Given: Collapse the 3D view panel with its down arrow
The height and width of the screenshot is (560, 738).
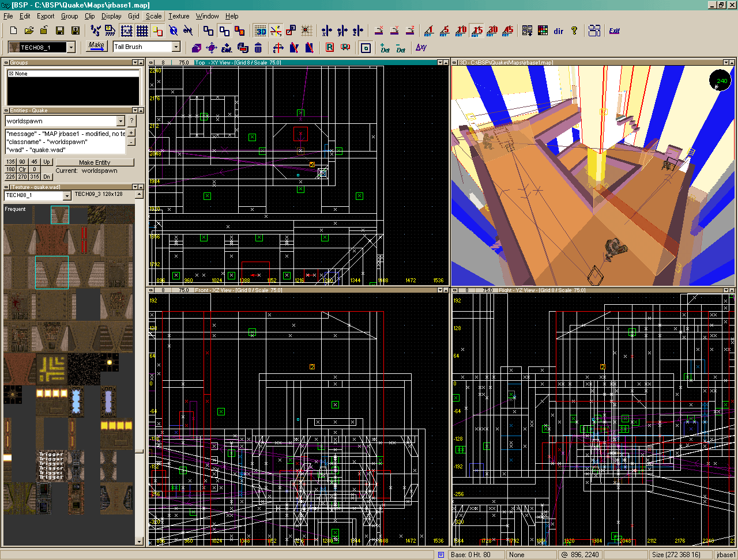Looking at the screenshot, I should coord(727,62).
